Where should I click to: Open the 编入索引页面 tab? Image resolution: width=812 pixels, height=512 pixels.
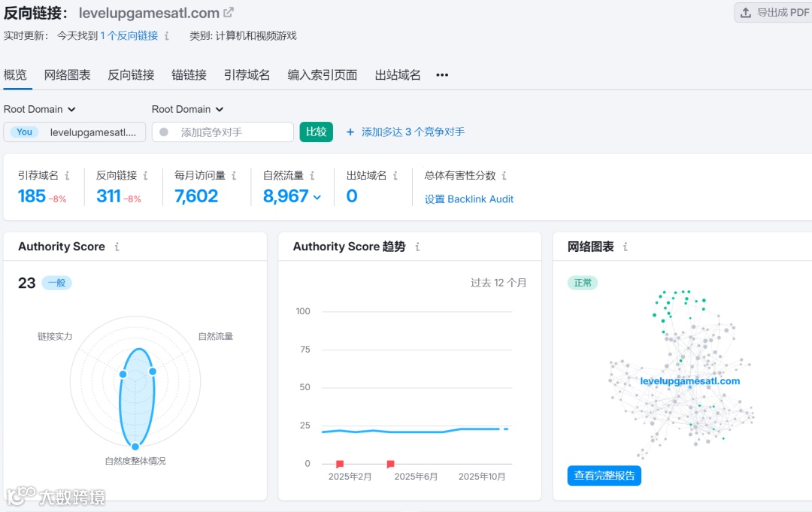click(x=323, y=75)
